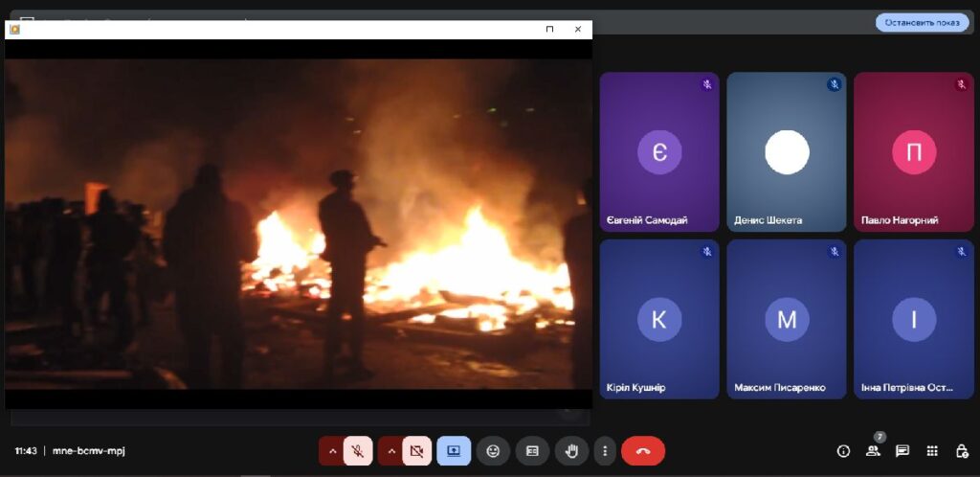Turn on captions

point(532,450)
